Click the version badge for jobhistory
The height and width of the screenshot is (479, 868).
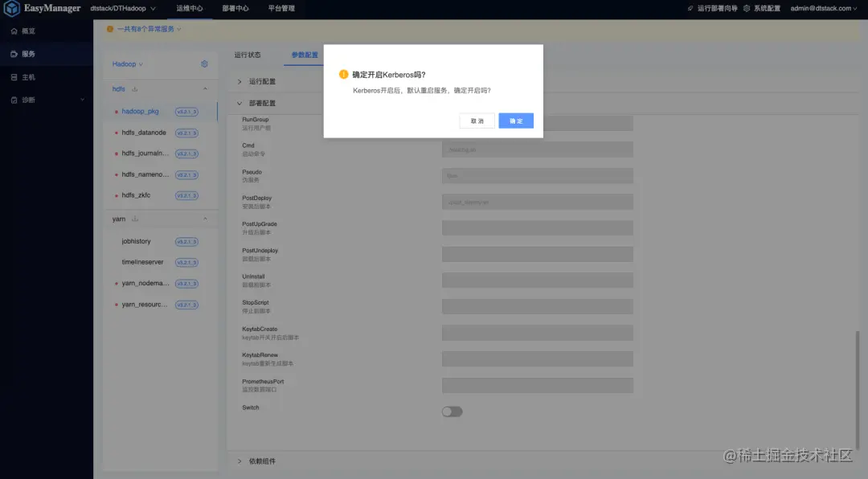click(x=186, y=241)
